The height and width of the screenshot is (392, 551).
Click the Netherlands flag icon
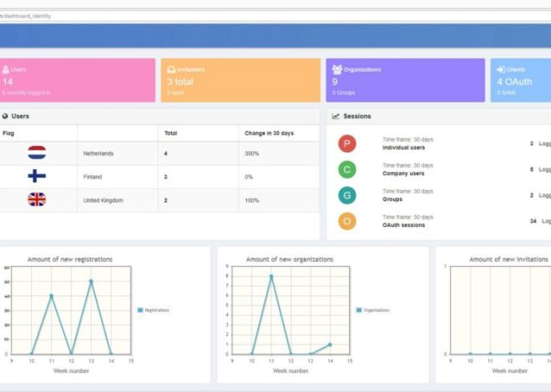[x=37, y=153]
